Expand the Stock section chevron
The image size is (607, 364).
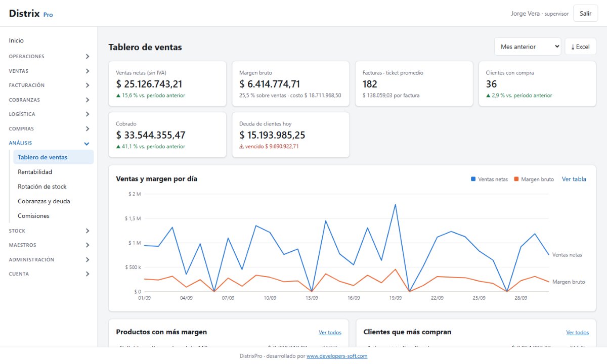(87, 231)
